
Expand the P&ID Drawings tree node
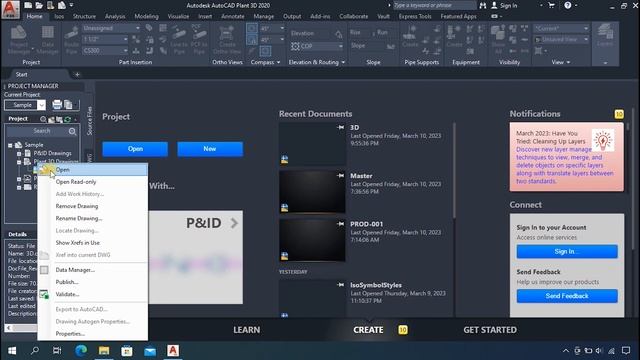(x=19, y=153)
